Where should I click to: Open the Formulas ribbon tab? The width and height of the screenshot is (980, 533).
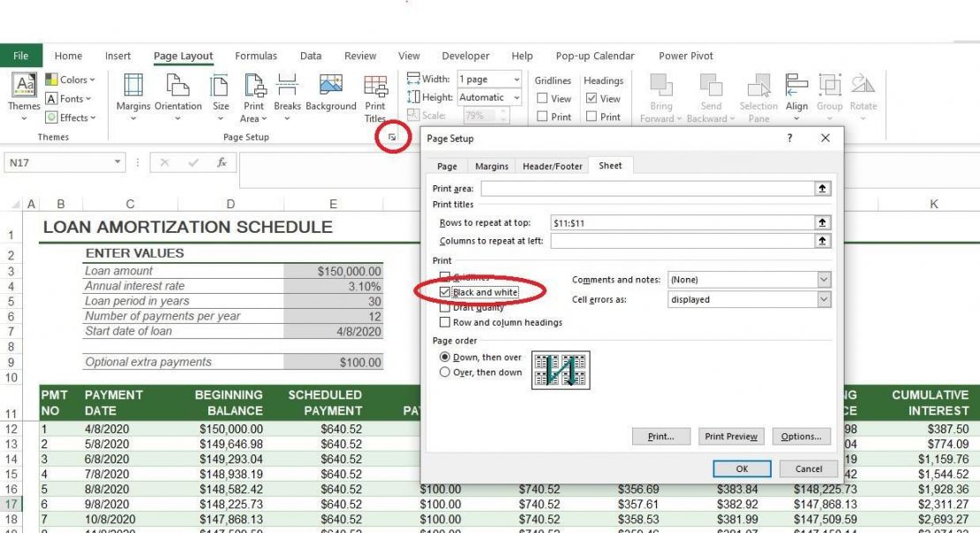click(x=256, y=56)
